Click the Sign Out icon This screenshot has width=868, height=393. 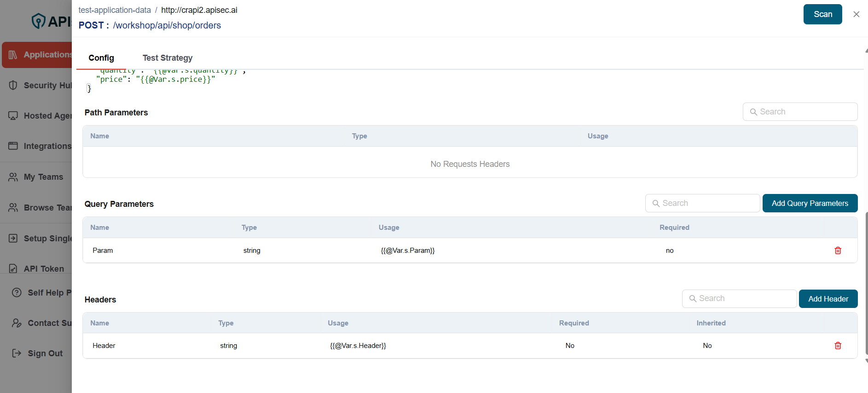point(17,353)
